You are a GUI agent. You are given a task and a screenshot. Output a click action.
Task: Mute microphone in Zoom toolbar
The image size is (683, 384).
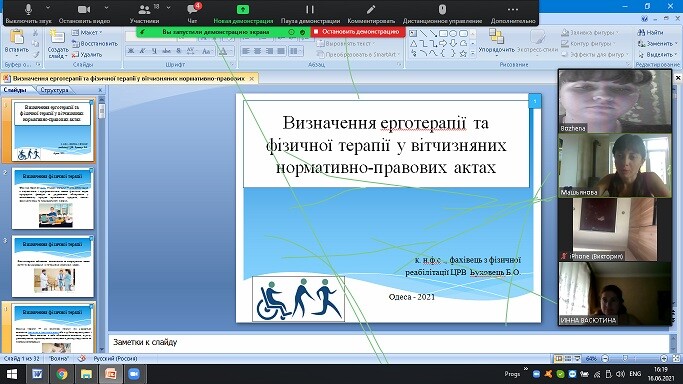point(28,13)
